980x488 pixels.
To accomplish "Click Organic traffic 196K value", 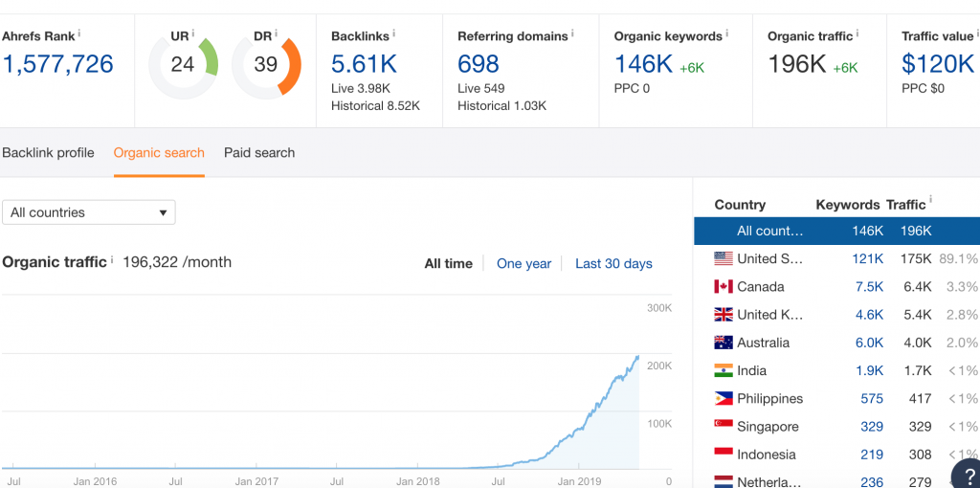I will 797,64.
